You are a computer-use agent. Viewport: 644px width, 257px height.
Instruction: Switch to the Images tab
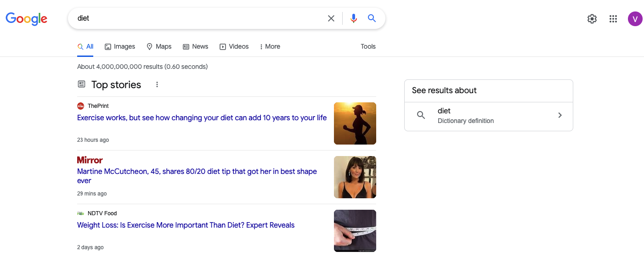click(120, 46)
